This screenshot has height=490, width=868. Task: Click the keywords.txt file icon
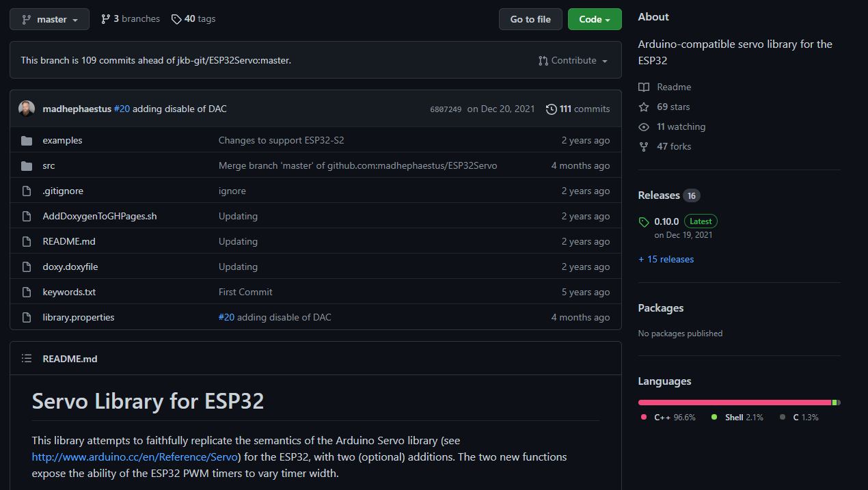(27, 292)
